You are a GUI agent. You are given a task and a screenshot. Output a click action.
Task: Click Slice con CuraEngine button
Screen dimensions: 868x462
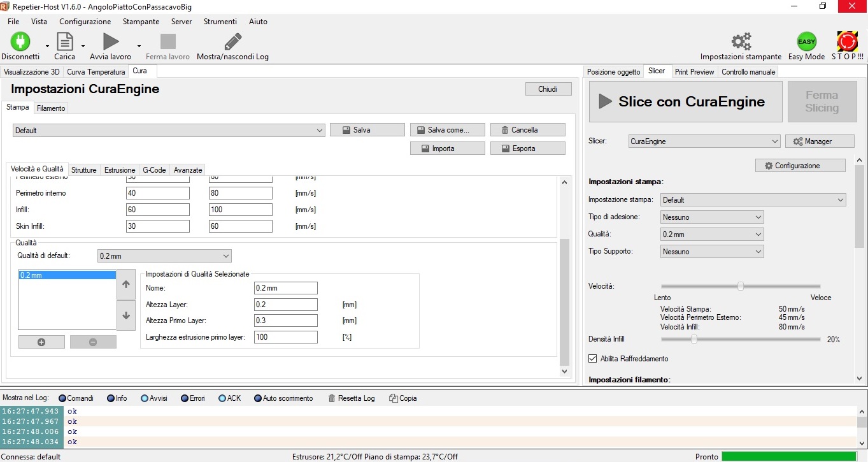[685, 101]
